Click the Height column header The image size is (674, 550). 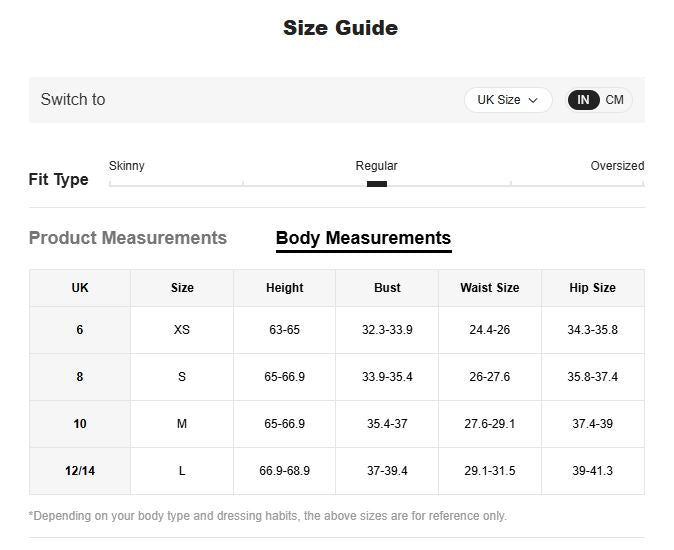click(x=284, y=288)
